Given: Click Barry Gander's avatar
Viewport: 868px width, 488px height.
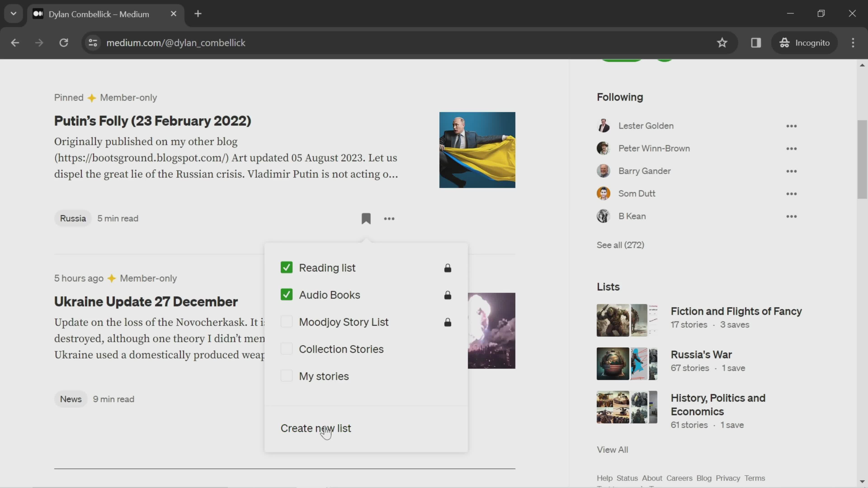Looking at the screenshot, I should (x=603, y=171).
